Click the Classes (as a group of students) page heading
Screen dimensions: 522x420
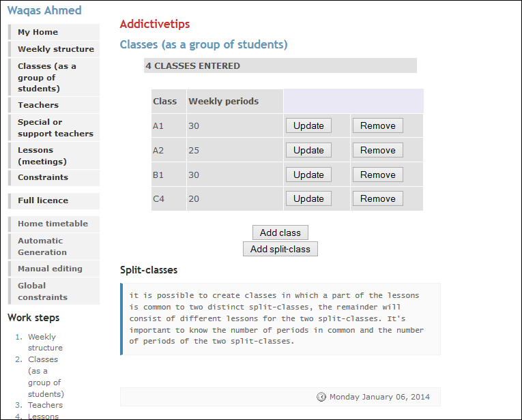pos(204,44)
